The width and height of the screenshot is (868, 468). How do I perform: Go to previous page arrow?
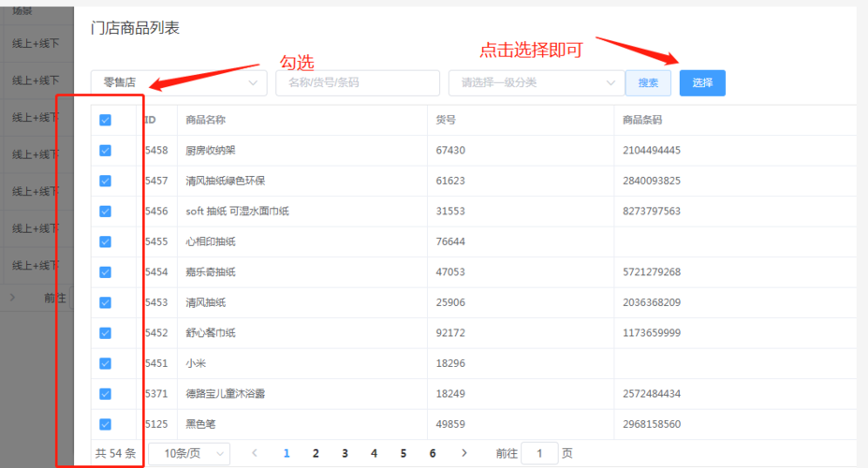pos(255,453)
